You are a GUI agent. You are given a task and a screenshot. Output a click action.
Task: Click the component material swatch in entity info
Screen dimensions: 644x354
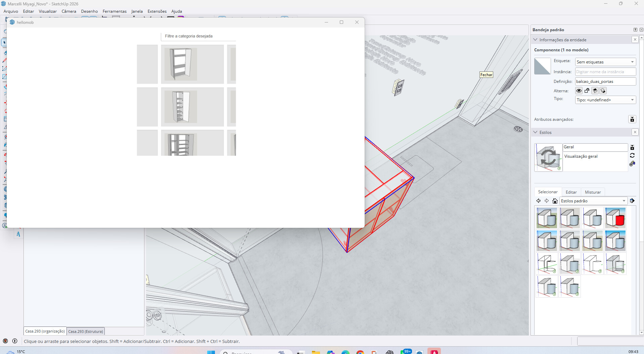coord(542,66)
